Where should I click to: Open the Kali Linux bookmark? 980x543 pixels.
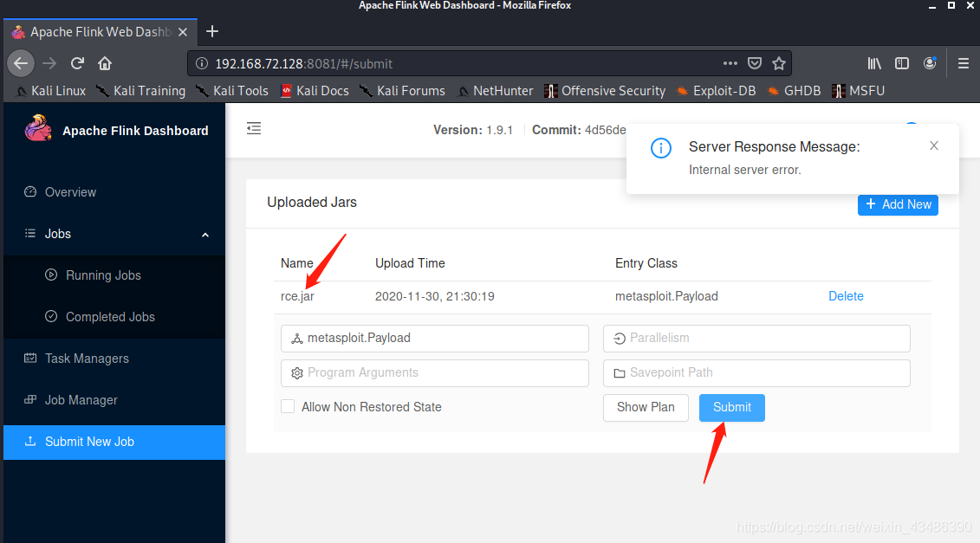tap(50, 91)
